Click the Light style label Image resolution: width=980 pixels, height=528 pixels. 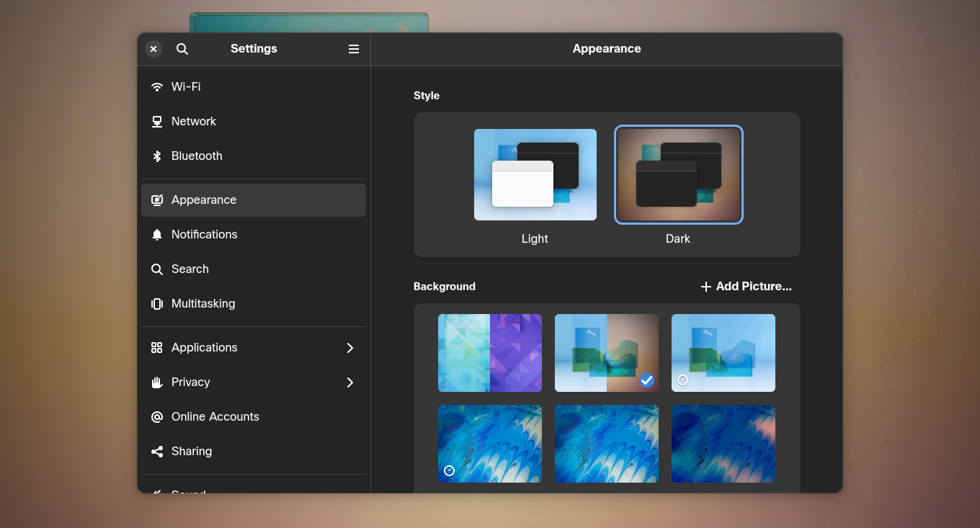click(x=535, y=238)
